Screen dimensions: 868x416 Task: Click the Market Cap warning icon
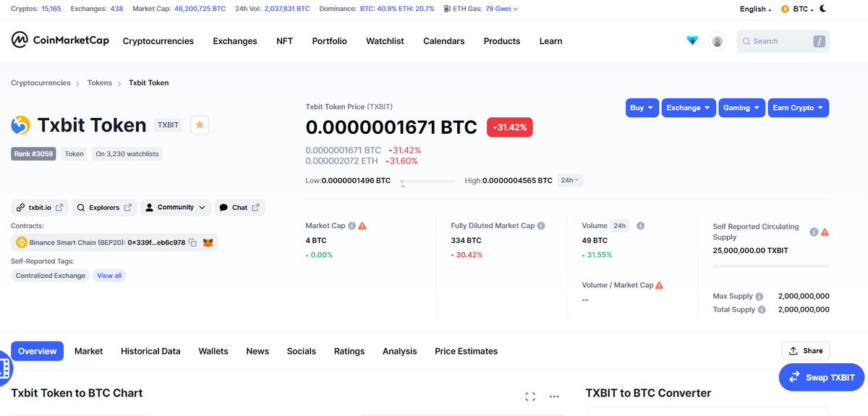pos(362,226)
